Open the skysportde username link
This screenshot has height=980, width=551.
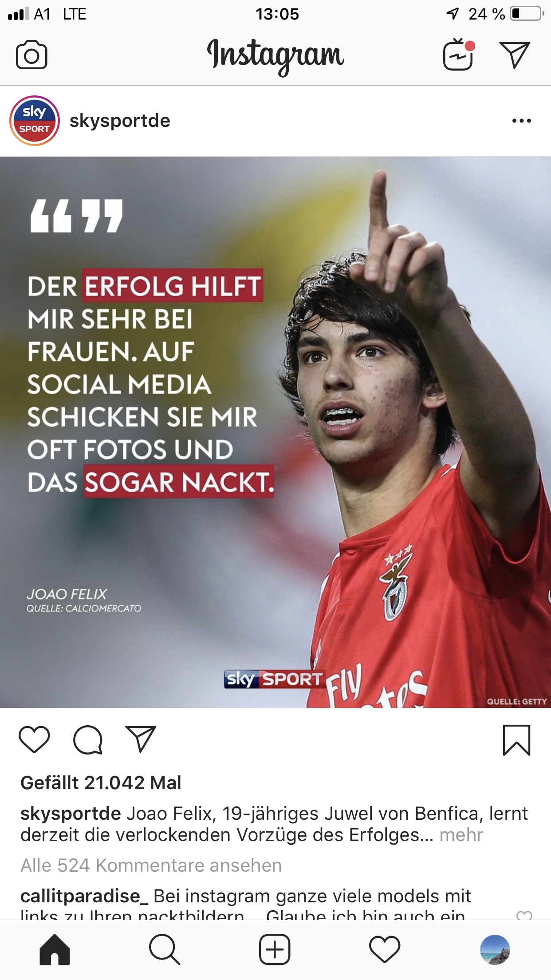[120, 121]
